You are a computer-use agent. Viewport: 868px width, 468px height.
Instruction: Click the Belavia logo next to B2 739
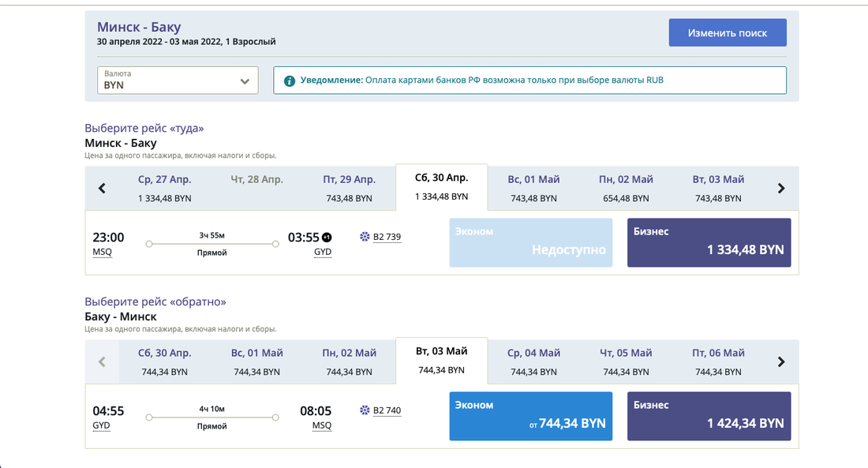coord(365,237)
